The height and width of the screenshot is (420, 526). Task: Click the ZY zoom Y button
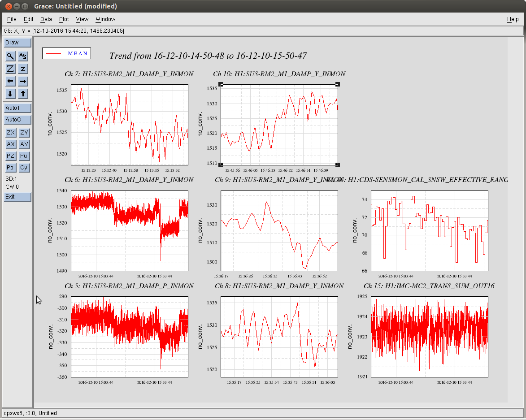point(24,132)
